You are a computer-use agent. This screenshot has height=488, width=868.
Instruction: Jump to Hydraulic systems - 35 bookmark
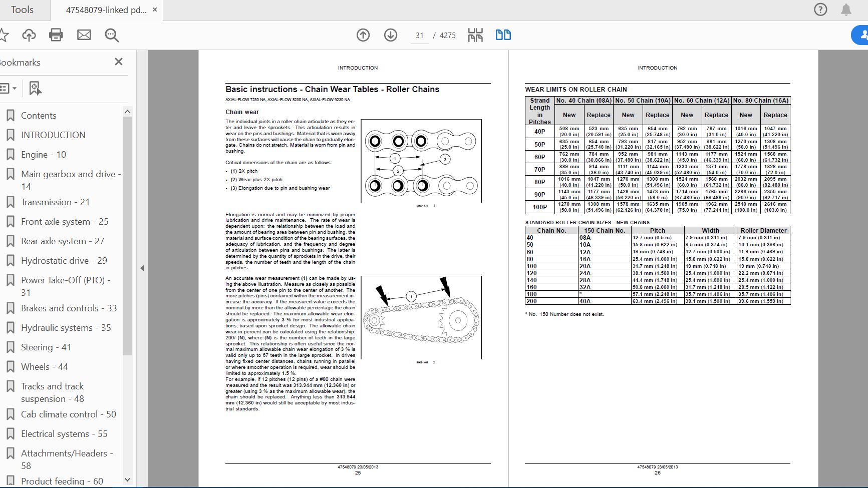coord(66,328)
